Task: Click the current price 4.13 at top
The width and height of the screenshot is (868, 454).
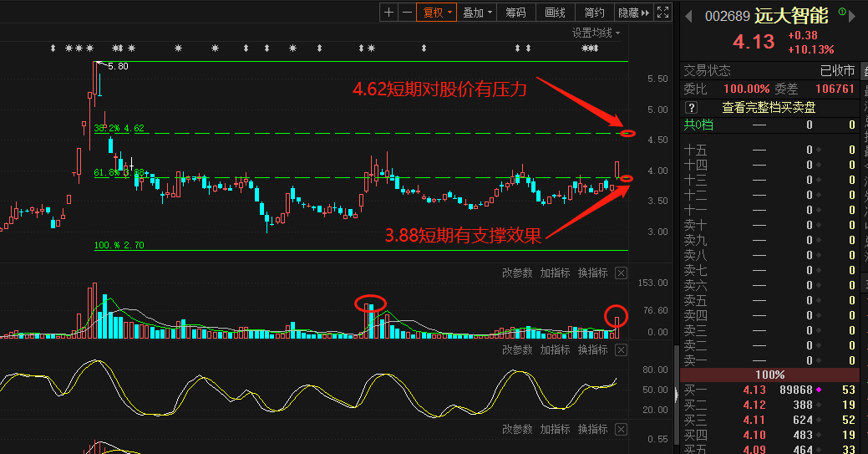Action: tap(754, 42)
